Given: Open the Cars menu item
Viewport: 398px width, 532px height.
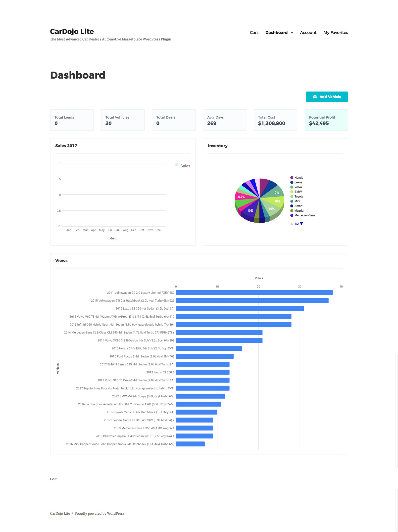Looking at the screenshot, I should point(254,33).
